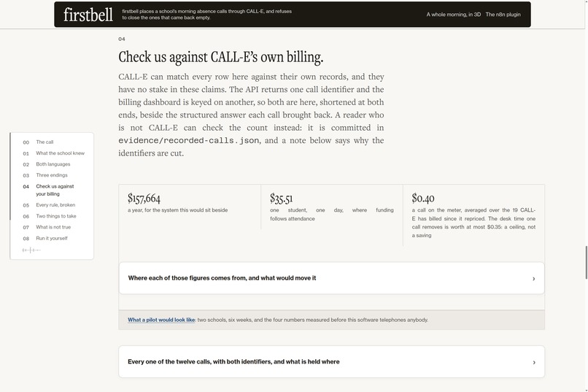
Task: Click chevron on twelve calls disclosure
Action: (533, 362)
